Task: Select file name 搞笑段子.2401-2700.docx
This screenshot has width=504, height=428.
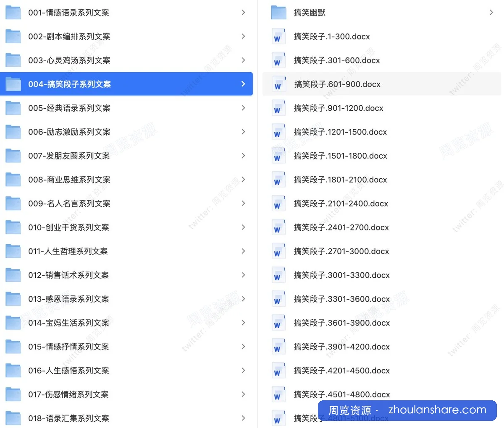Action: click(341, 227)
